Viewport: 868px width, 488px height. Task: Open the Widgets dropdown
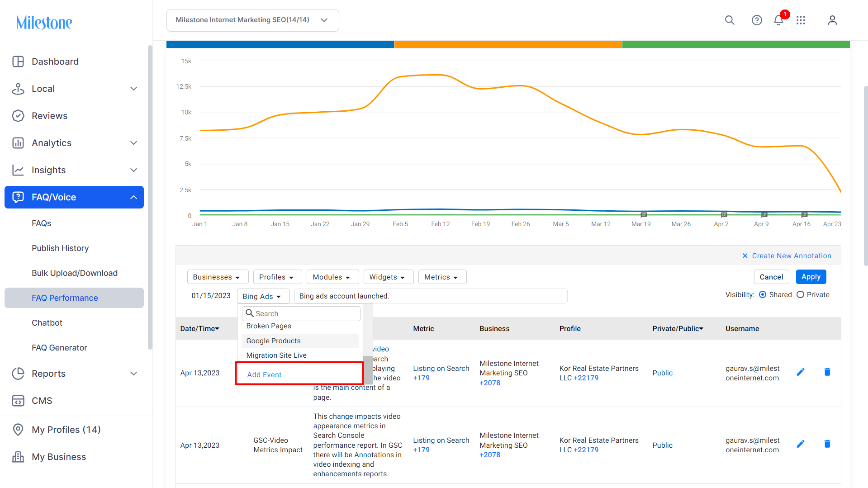pos(388,277)
